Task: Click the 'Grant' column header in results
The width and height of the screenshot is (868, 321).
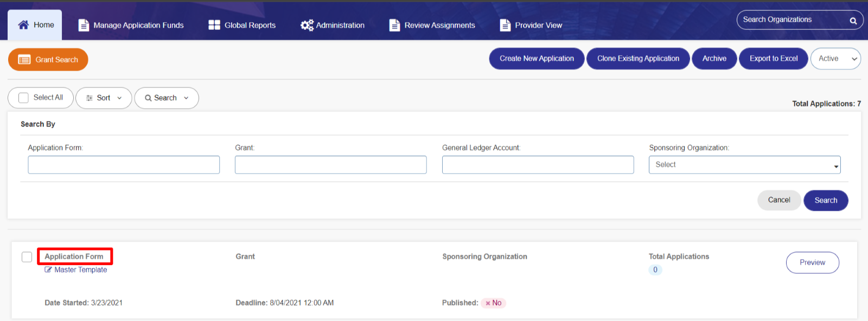Action: [x=245, y=257]
